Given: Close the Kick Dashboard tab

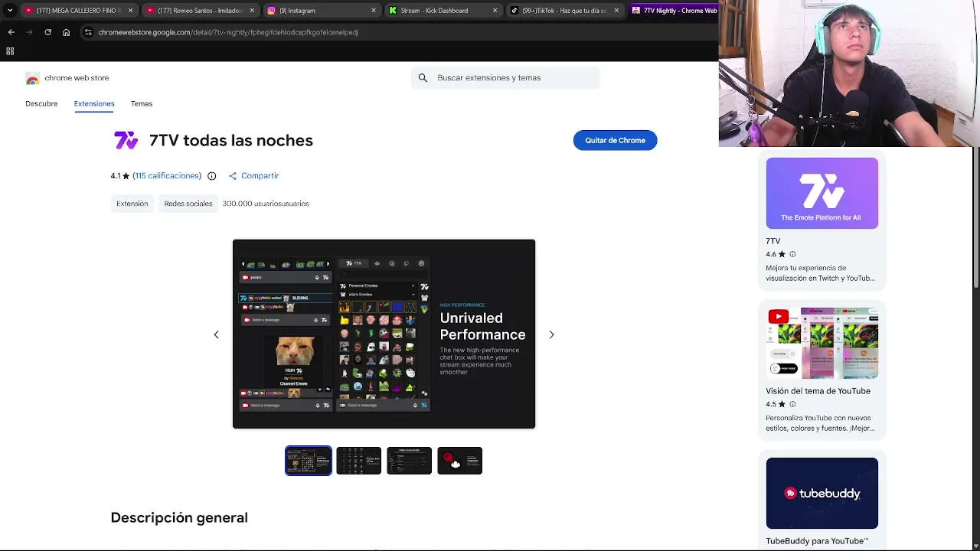Looking at the screenshot, I should click(x=495, y=11).
